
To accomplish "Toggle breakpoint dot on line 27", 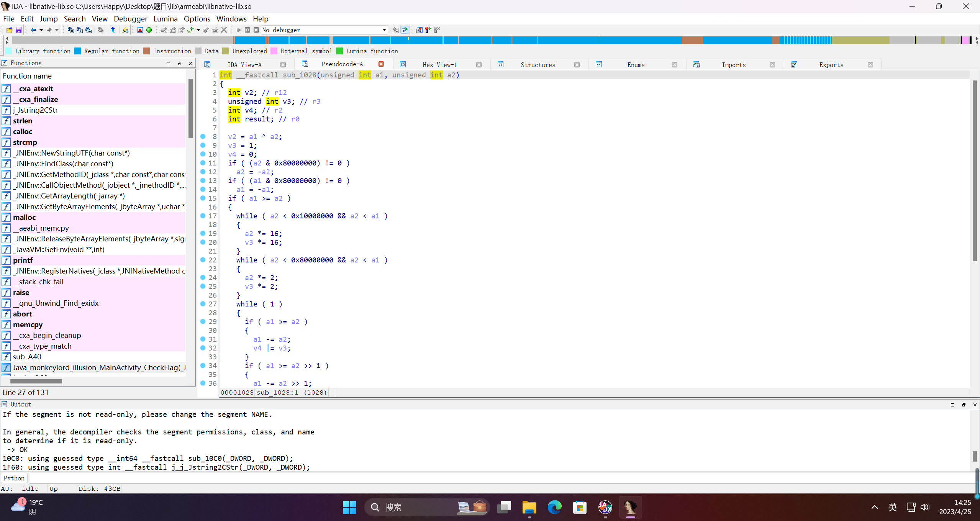I will point(203,304).
